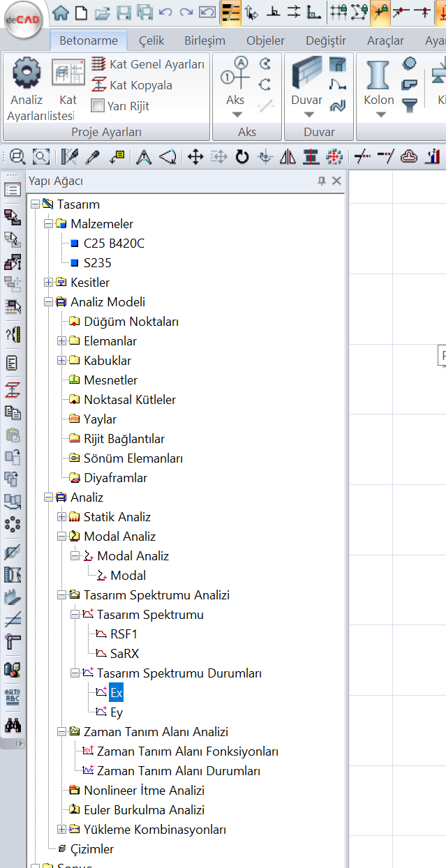
Task: Click the AUTO ABC labeling icon
Action: click(x=13, y=696)
